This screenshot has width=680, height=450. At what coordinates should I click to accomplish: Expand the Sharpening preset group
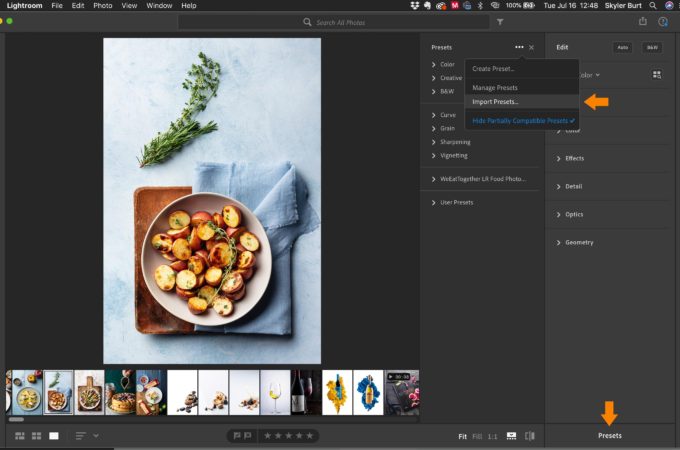pos(451,142)
